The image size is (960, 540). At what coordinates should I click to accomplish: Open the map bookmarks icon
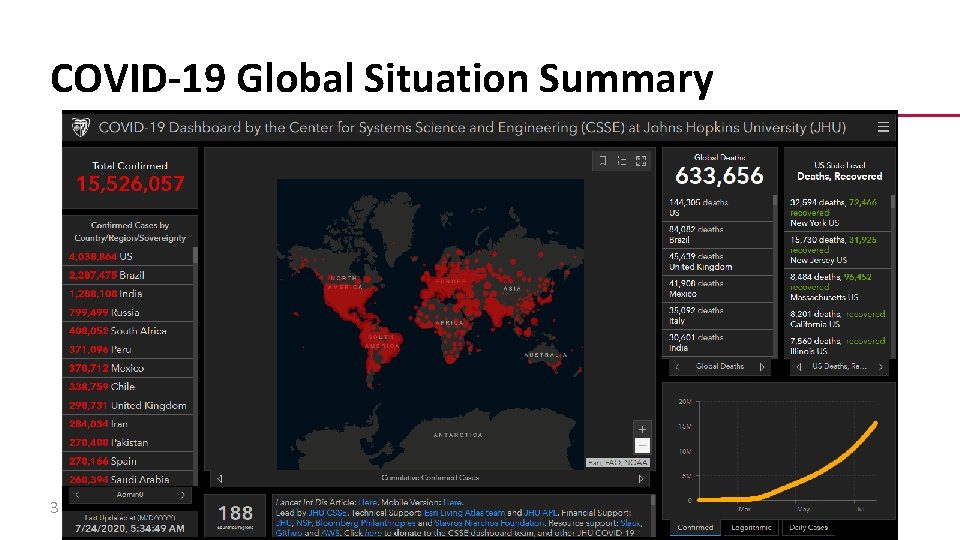(602, 161)
